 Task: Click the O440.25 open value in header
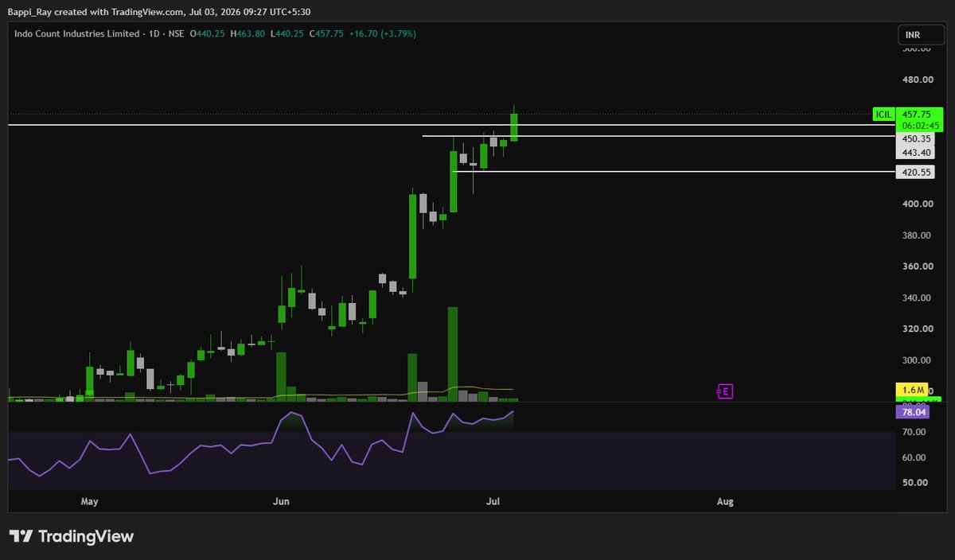click(208, 33)
